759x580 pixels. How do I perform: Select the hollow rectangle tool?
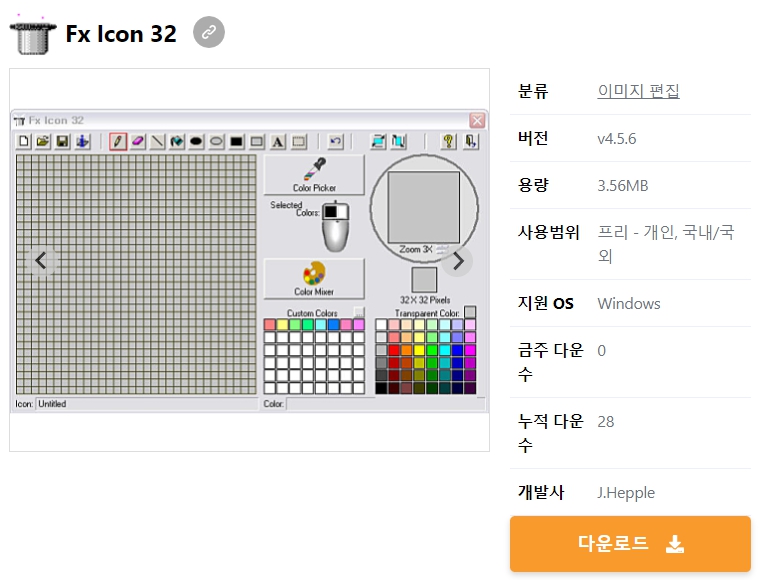(x=257, y=141)
